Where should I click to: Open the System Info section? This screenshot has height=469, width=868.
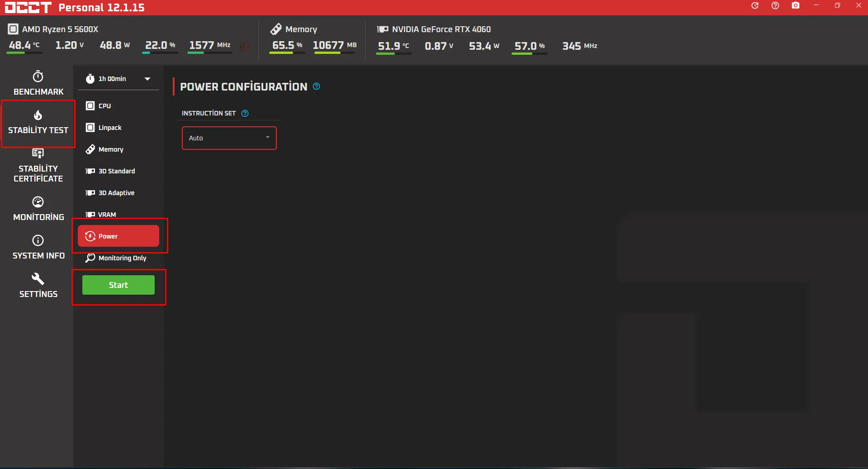38,247
